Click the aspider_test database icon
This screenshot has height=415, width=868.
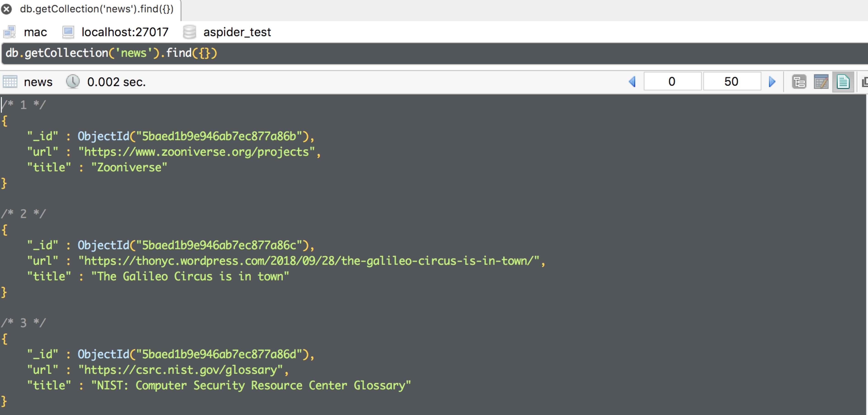tap(189, 32)
